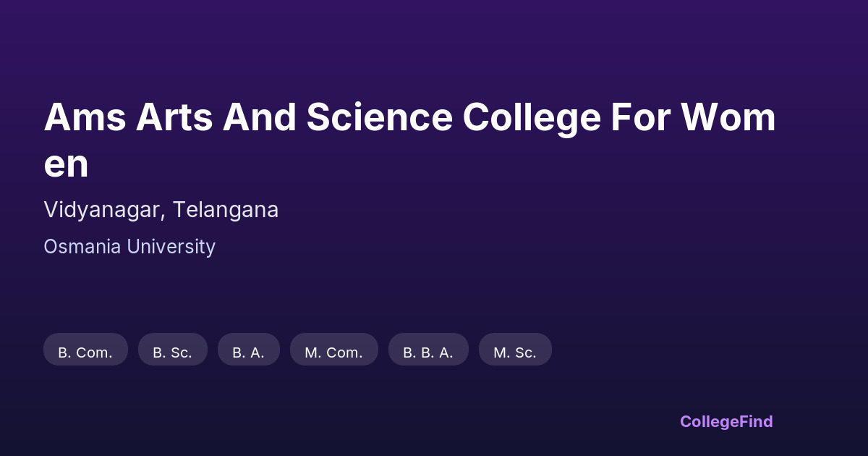This screenshot has height=456, width=868.
Task: Click the M. Sc. course tag
Action: coord(515,352)
